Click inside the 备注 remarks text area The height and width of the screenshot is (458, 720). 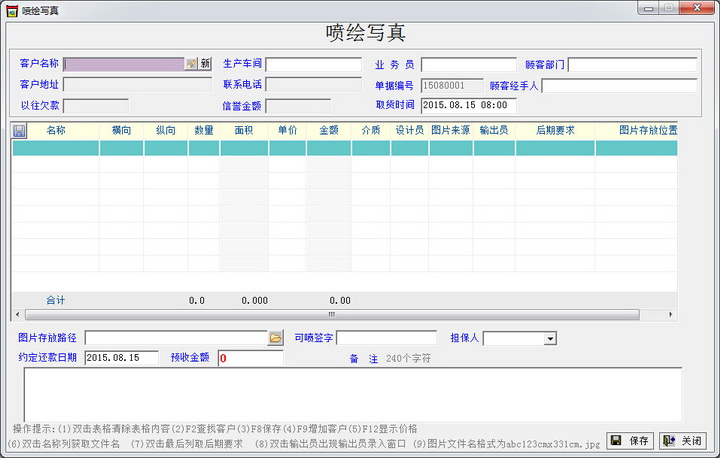click(353, 395)
